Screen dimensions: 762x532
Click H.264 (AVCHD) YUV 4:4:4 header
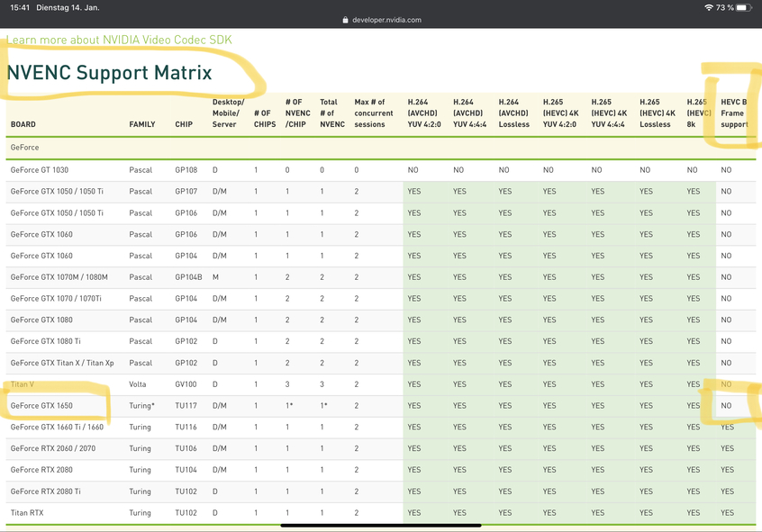pyautogui.click(x=470, y=113)
